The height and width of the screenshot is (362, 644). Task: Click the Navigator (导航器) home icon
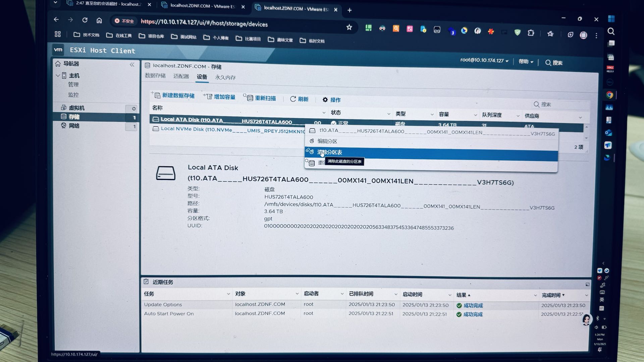click(58, 64)
